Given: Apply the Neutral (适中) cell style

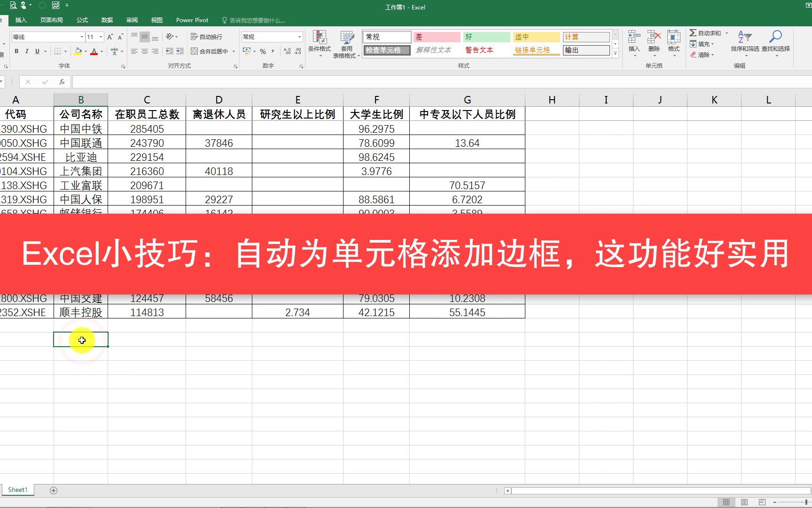Looking at the screenshot, I should 536,37.
